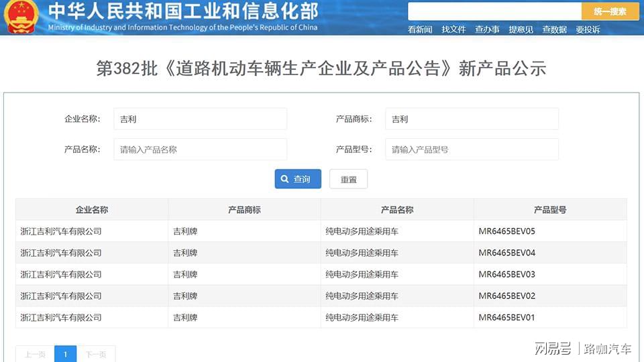Click the 产品商标 input field
Screen dimensions: 644x362
[x=472, y=119]
